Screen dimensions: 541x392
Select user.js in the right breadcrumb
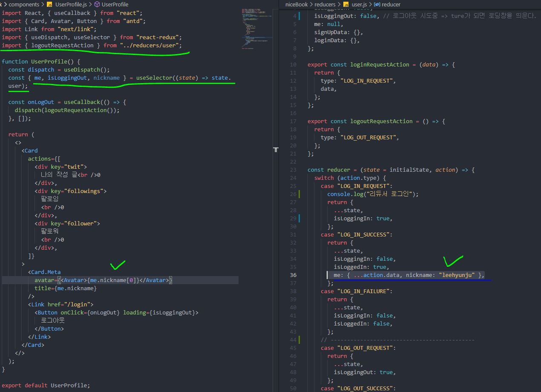pyautogui.click(x=359, y=4)
